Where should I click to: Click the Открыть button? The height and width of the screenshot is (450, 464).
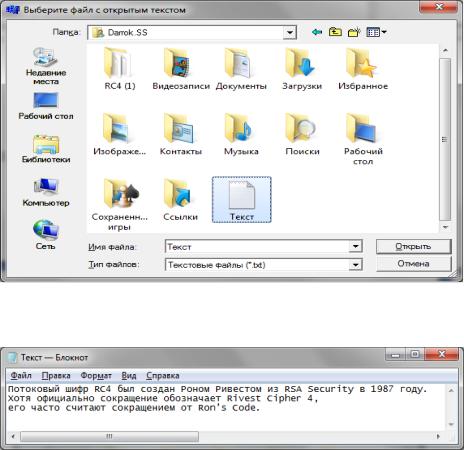point(413,247)
